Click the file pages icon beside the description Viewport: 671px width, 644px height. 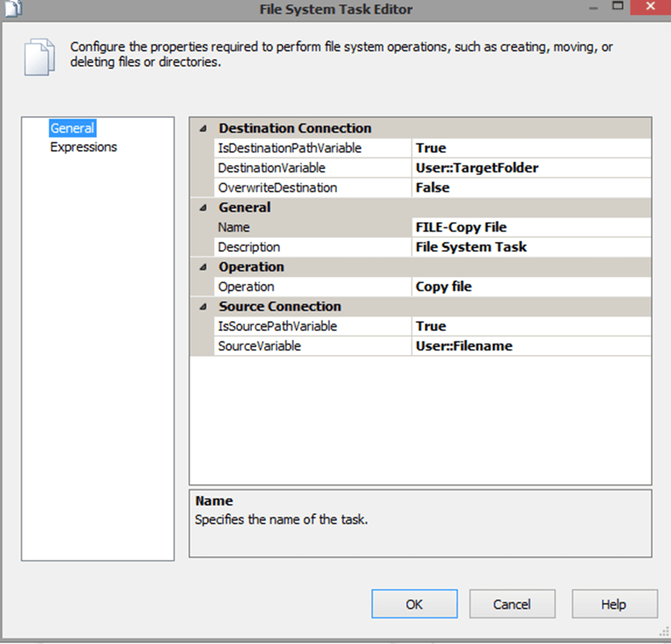[38, 56]
